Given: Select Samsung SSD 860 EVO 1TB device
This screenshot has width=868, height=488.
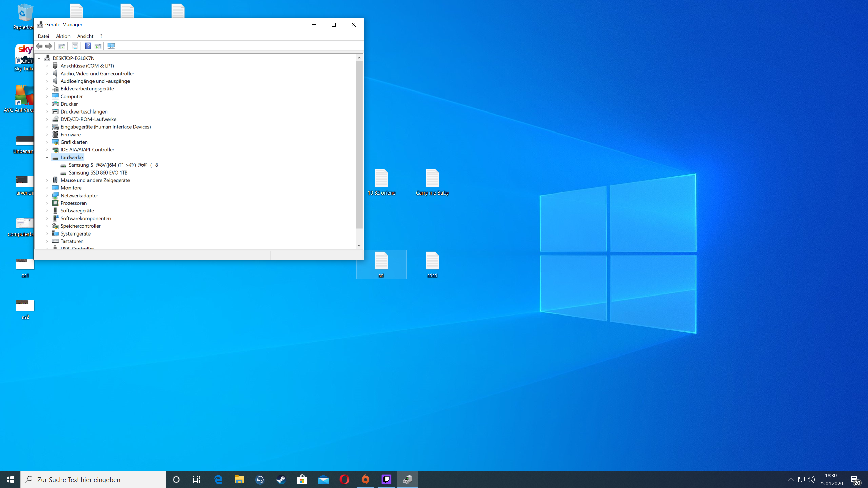Looking at the screenshot, I should [98, 172].
